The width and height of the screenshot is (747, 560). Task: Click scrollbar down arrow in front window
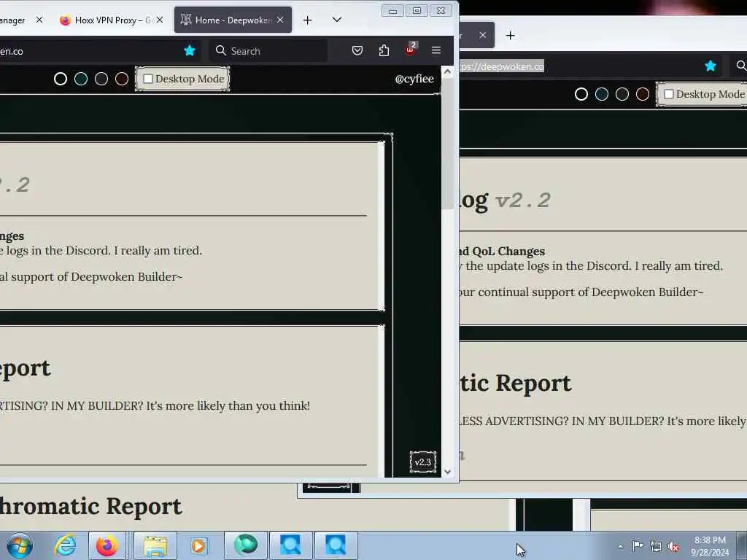pos(447,472)
